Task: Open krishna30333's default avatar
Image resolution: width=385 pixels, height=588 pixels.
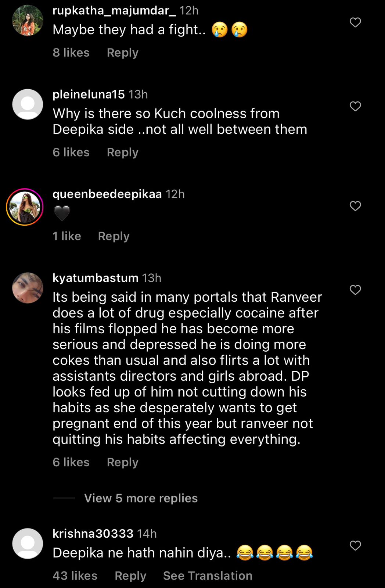Action: click(28, 544)
